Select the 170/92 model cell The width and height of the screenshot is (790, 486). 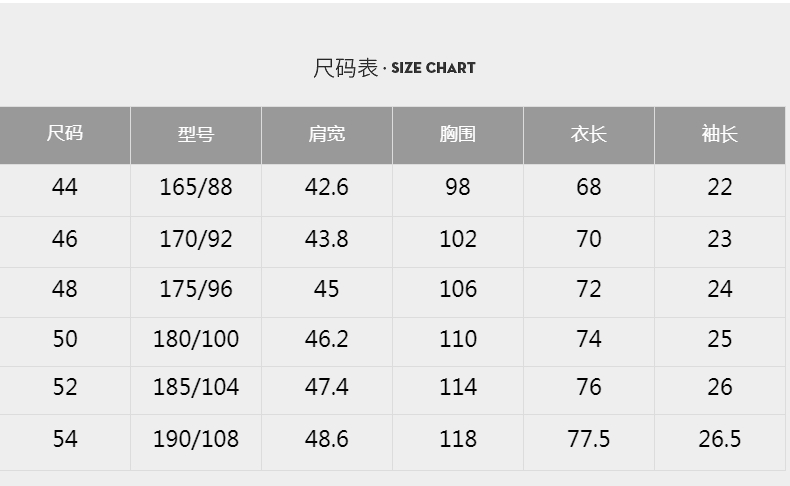click(x=196, y=242)
